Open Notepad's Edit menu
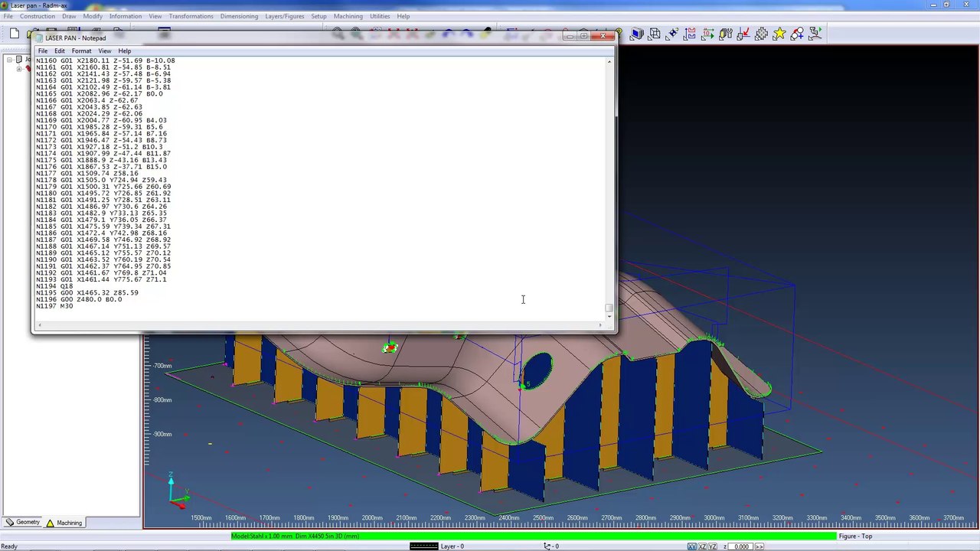Screen dimensions: 980x551 [x=60, y=51]
